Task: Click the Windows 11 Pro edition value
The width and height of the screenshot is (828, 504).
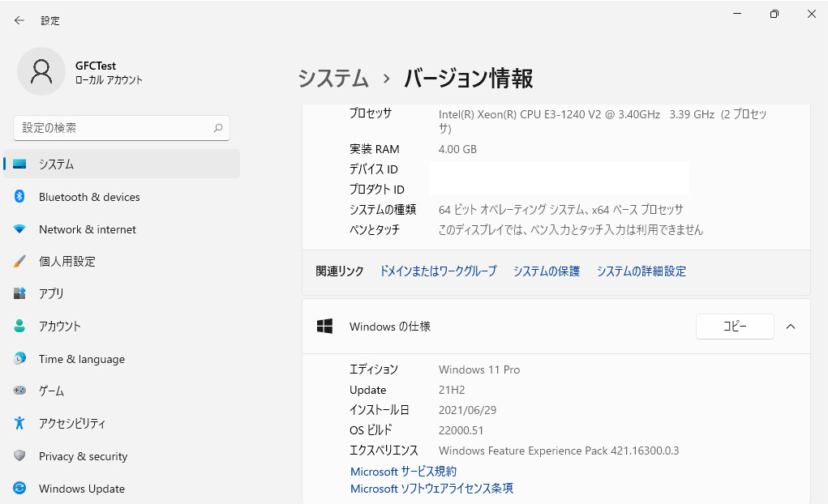Action: (479, 369)
